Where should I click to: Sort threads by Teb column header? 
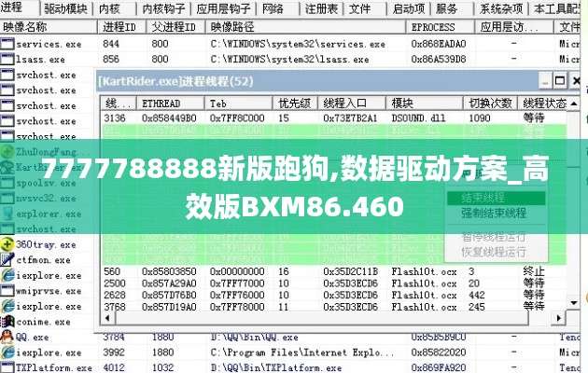[238, 104]
